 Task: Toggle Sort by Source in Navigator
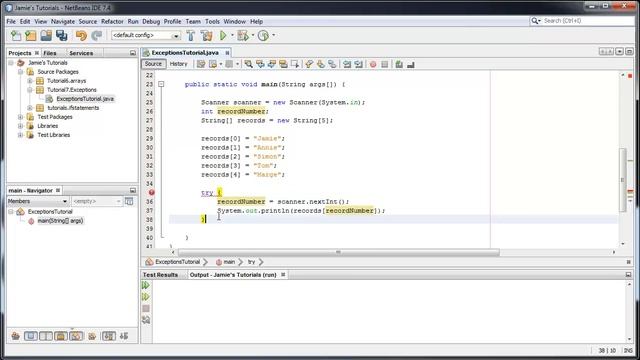124,336
